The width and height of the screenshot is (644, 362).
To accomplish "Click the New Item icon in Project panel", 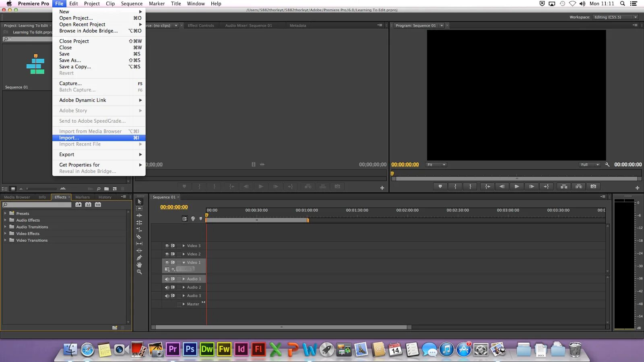I will coord(115,189).
